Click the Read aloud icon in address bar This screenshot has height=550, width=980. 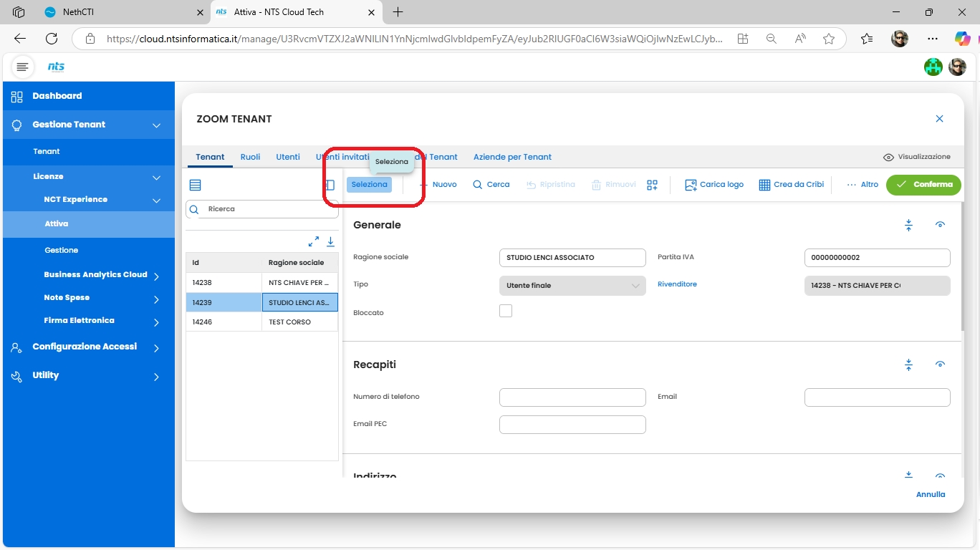[800, 39]
